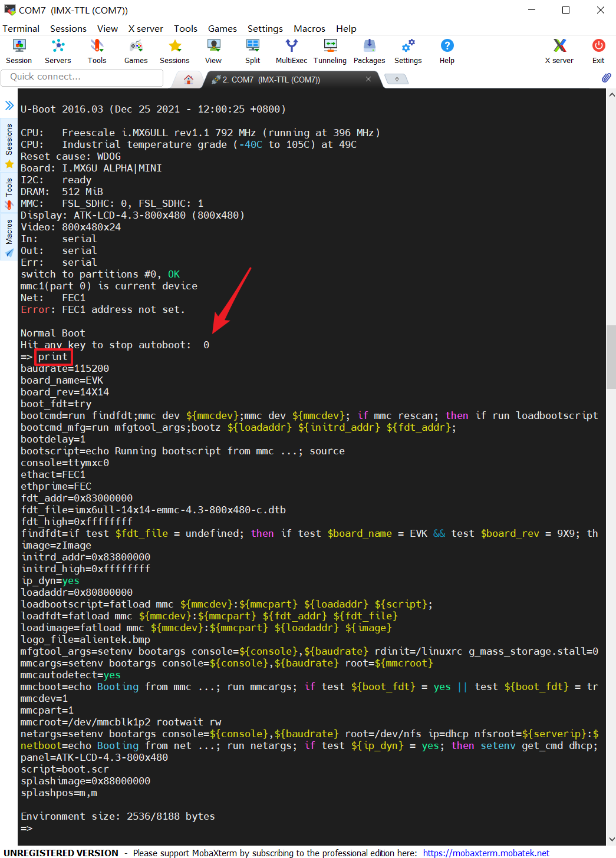Open the Games menu in the menu bar
This screenshot has width=616, height=858.
(x=222, y=28)
